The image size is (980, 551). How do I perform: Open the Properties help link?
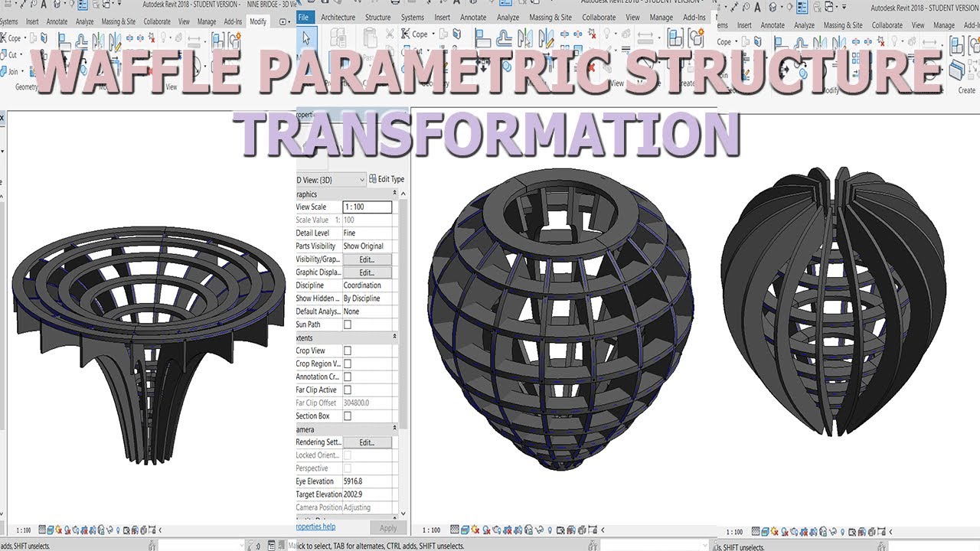pos(315,527)
